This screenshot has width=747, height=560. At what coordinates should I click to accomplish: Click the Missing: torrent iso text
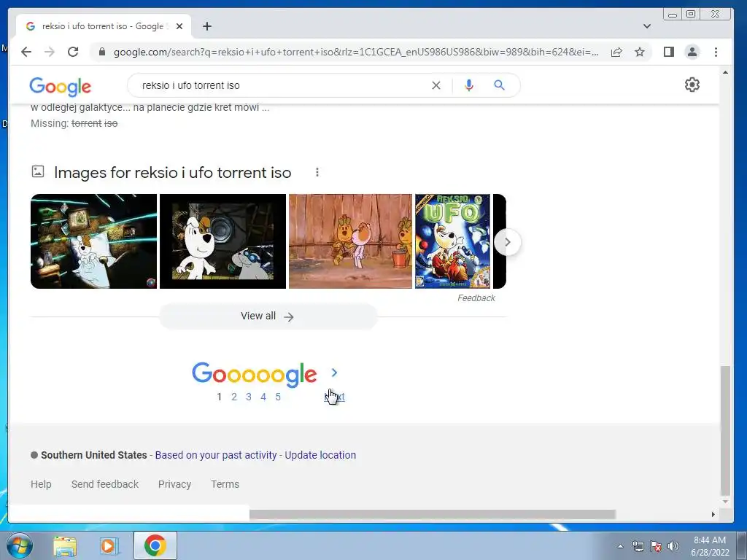tap(74, 123)
